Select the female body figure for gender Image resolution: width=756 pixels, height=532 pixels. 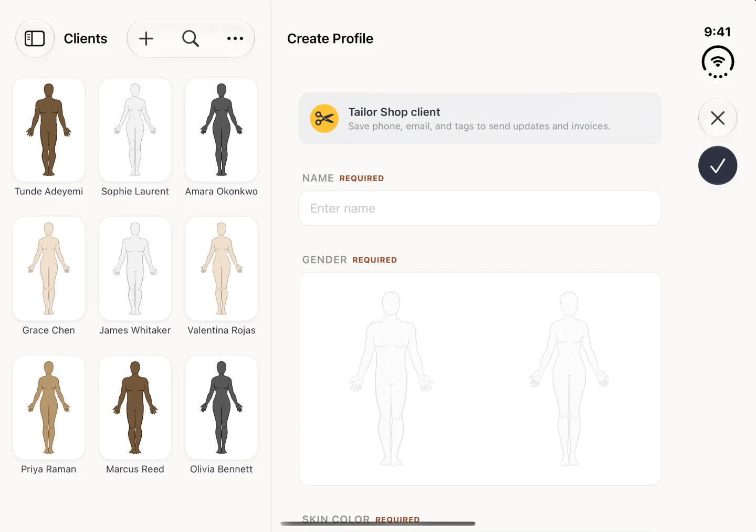click(569, 379)
